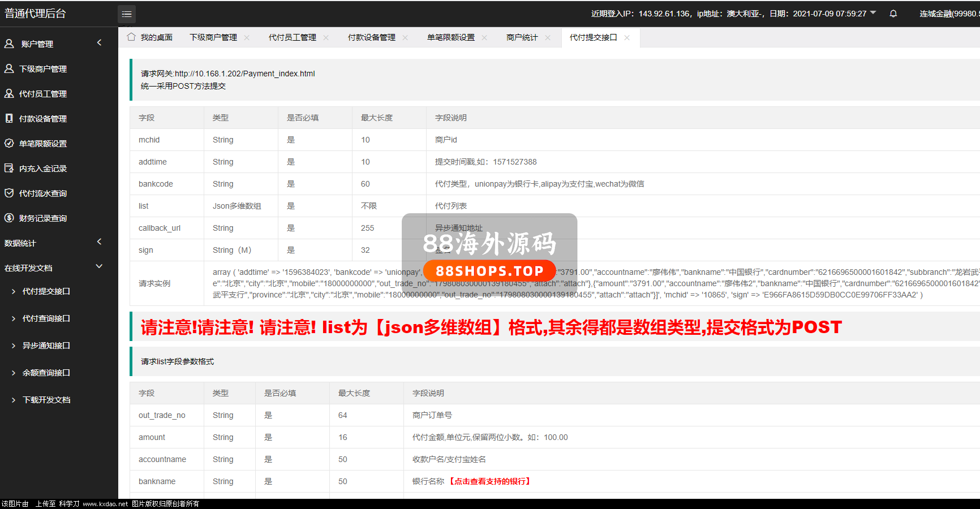Click the 付款设备管理 sidebar device icon
Viewport: 980px width, 509px height.
click(9, 118)
